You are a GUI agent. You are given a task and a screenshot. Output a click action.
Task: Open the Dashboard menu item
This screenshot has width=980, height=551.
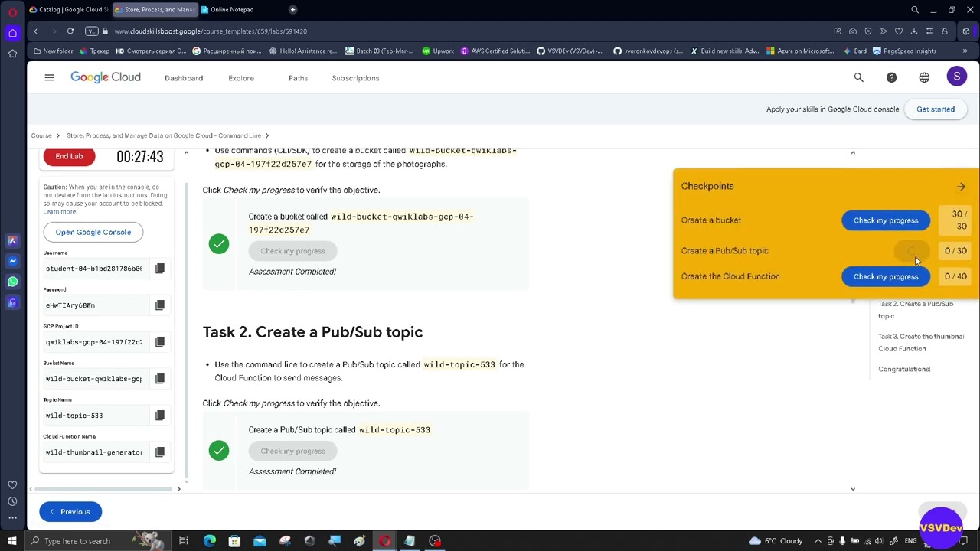184,78
